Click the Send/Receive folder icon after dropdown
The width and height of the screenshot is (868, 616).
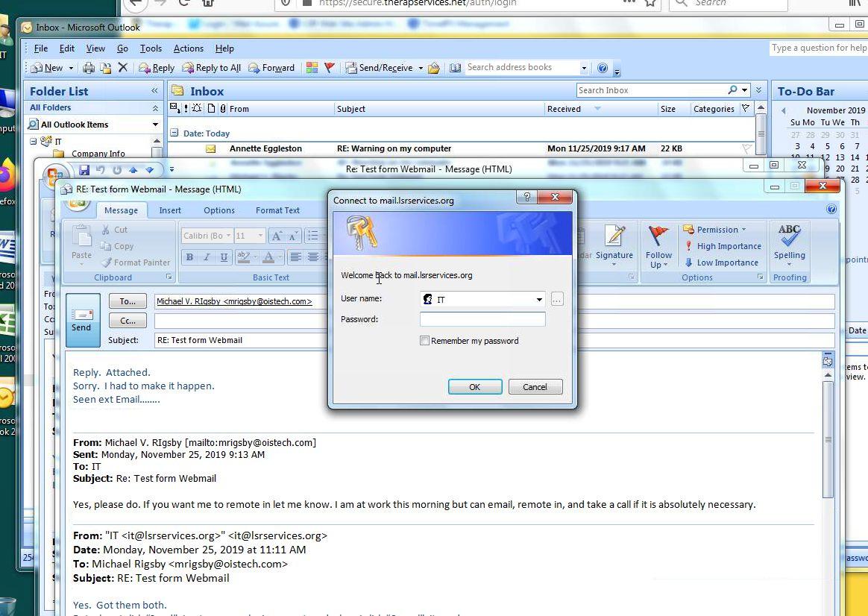[x=434, y=68]
